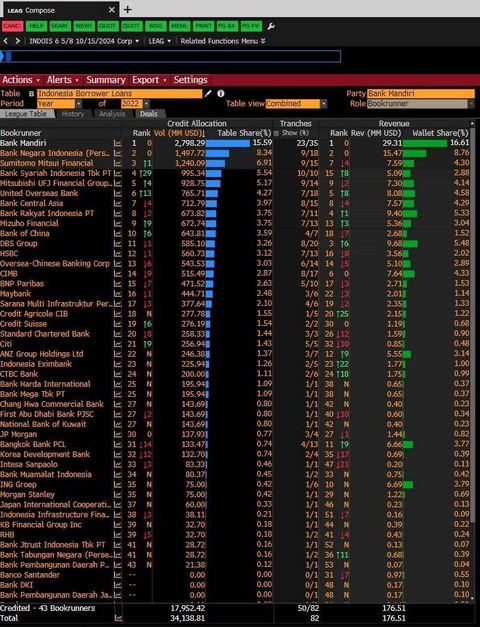Select ANZ Group Holdings Ltd row
Image resolution: width=480 pixels, height=627 pixels.
(236, 354)
